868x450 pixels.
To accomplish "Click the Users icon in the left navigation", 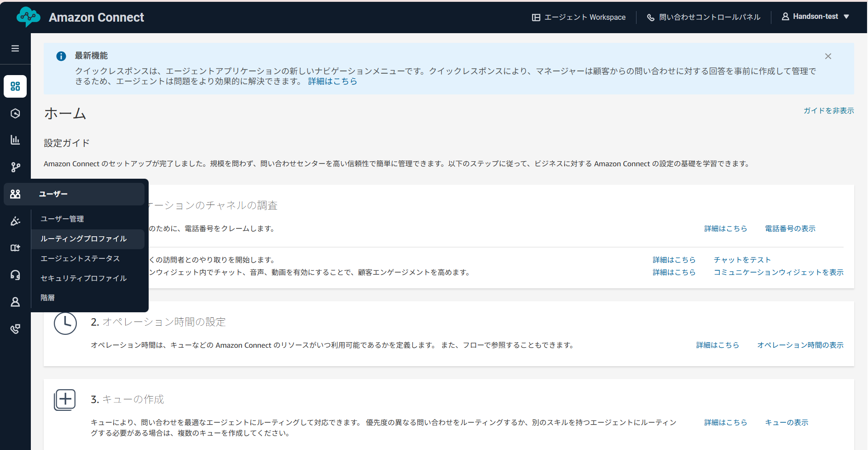I will tap(15, 194).
